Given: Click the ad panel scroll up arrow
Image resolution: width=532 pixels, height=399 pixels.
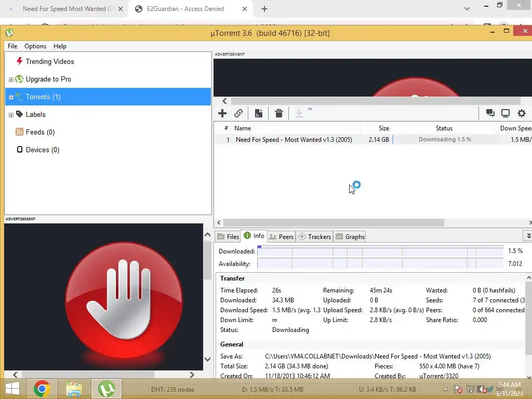Looking at the screenshot, I should (x=208, y=235).
